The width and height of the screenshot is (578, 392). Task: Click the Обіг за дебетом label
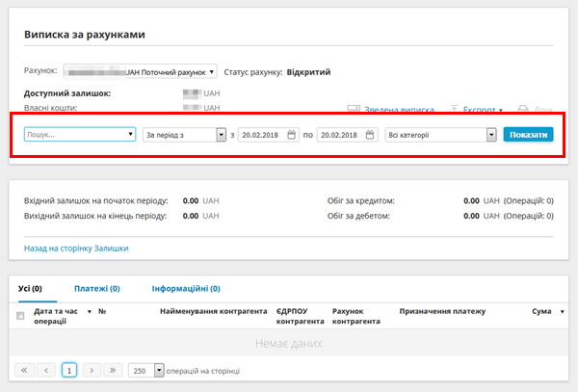coord(358,216)
